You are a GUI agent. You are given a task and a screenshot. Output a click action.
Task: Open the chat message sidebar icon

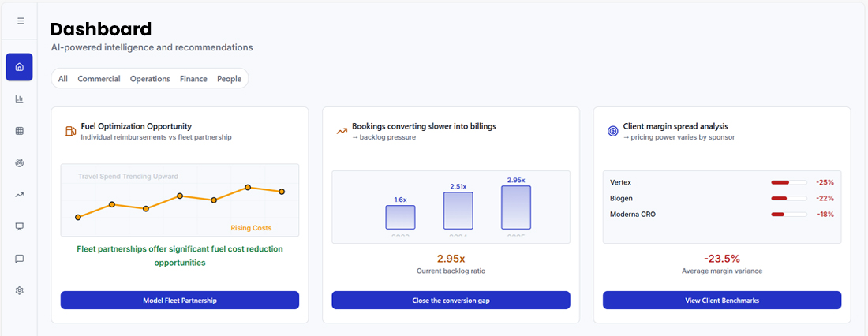click(19, 259)
